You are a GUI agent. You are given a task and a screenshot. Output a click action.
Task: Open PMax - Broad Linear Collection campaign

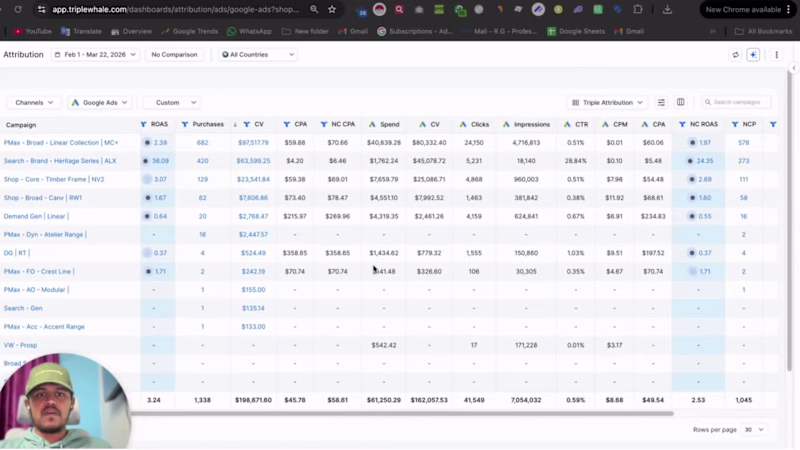coord(60,143)
